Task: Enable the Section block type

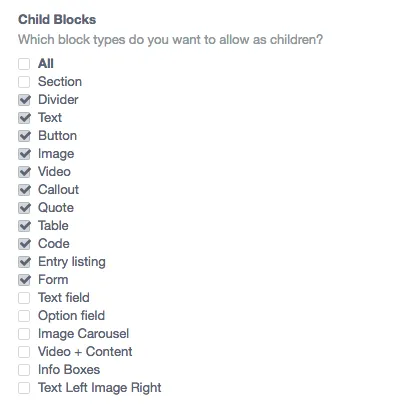Action: (24, 82)
